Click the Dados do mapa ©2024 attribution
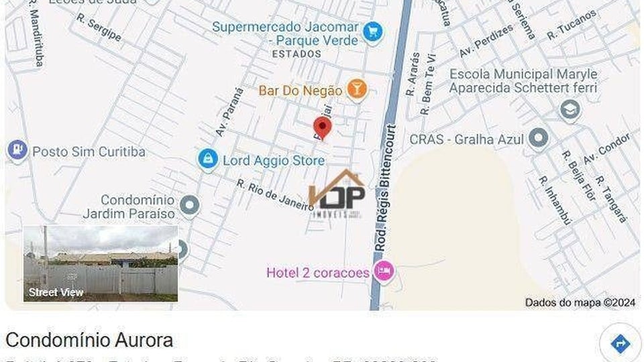The height and width of the screenshot is (362, 644). 580,303
